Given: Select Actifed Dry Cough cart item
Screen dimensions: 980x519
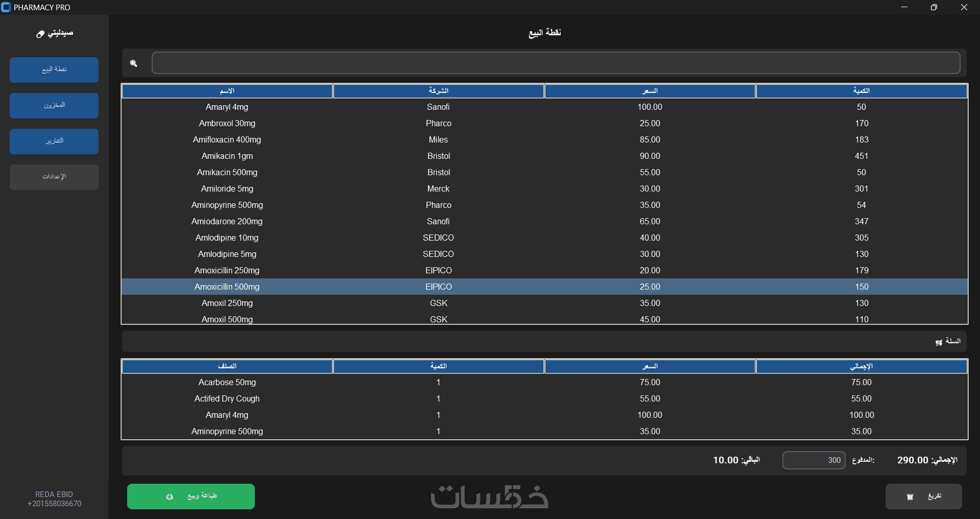Looking at the screenshot, I should click(x=544, y=398).
